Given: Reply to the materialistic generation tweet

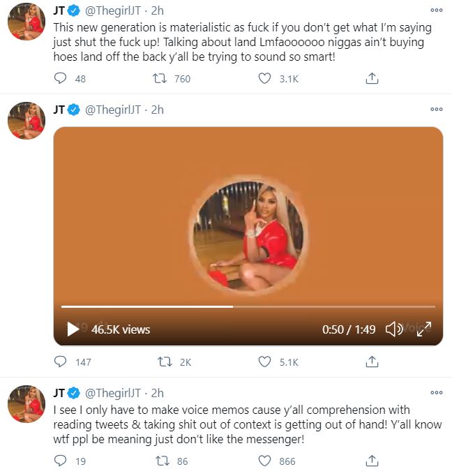Looking at the screenshot, I should pos(60,78).
